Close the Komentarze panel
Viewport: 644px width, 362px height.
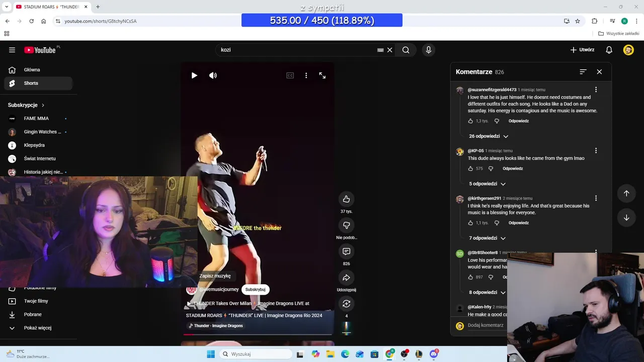(x=599, y=72)
